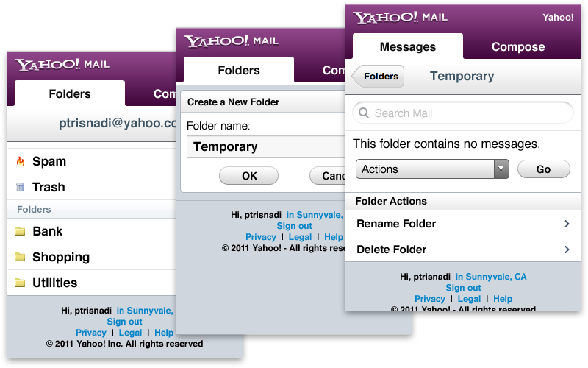Image resolution: width=588 pixels, height=368 pixels.
Task: Click the Search Mail magnifier icon
Action: point(364,113)
